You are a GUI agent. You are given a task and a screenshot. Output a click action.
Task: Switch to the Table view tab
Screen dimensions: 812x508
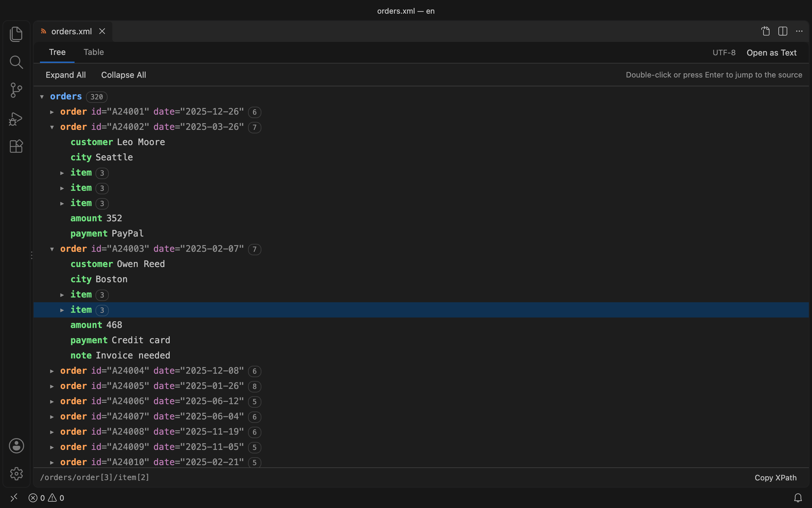pos(94,52)
